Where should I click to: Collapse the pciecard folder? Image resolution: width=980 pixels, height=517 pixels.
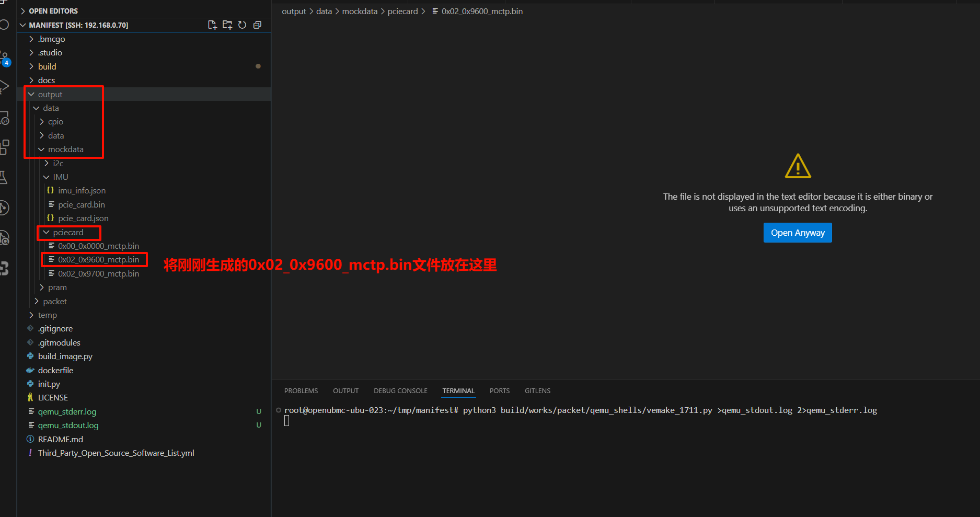(68, 233)
